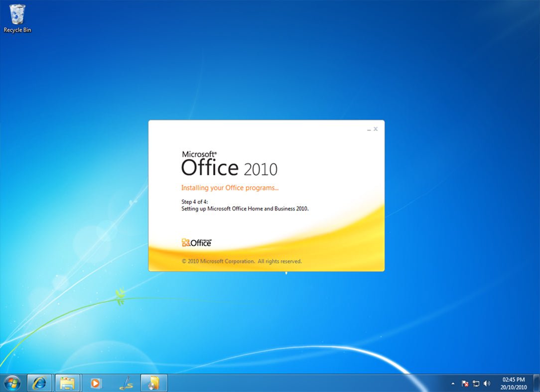Open Windows Explorer folder icon in taskbar
The height and width of the screenshot is (392, 540).
[68, 383]
